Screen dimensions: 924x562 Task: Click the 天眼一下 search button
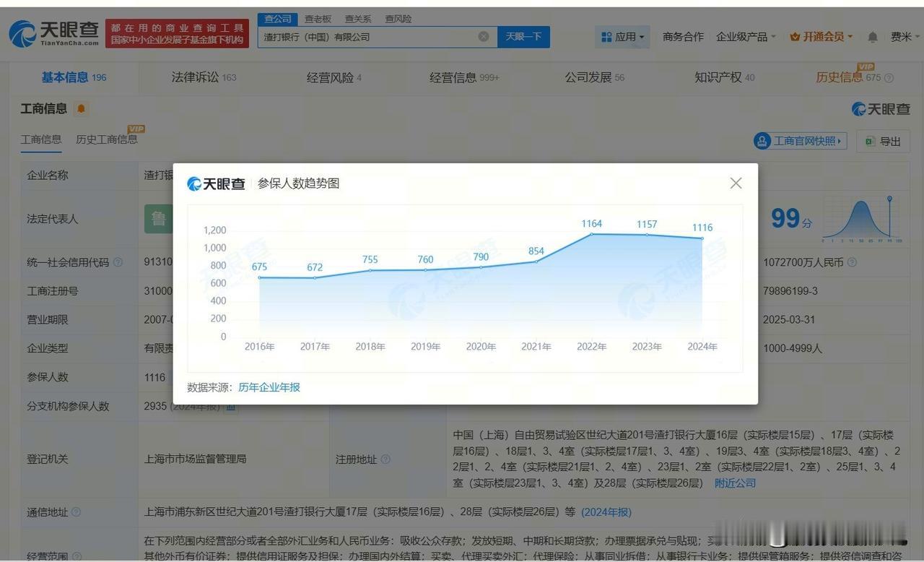(x=523, y=37)
